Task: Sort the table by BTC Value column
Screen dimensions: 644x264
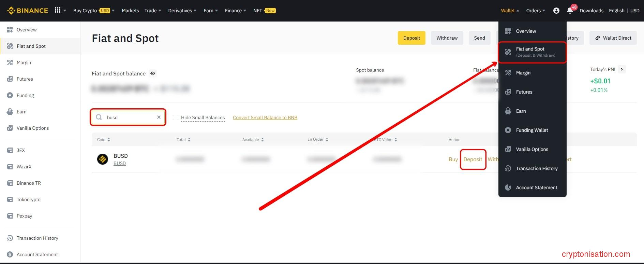Action: coord(385,140)
